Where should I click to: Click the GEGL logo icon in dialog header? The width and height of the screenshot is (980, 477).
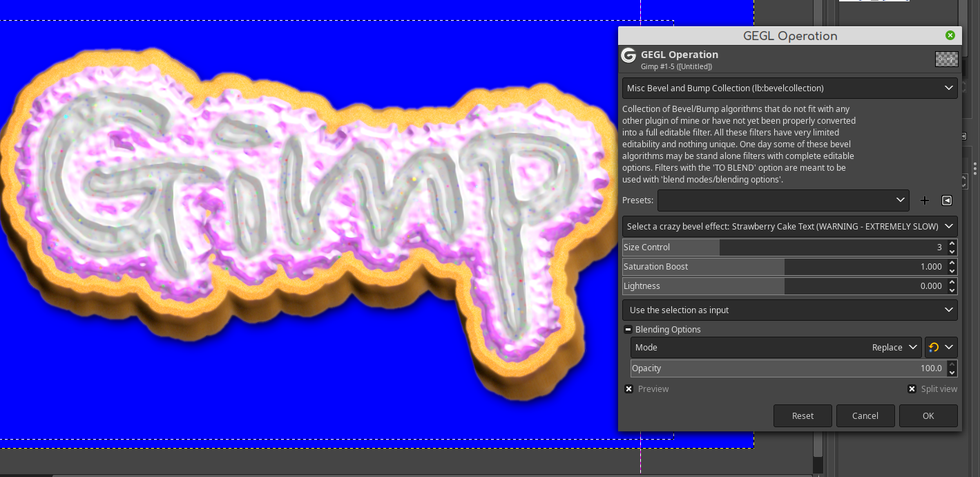[x=628, y=56]
